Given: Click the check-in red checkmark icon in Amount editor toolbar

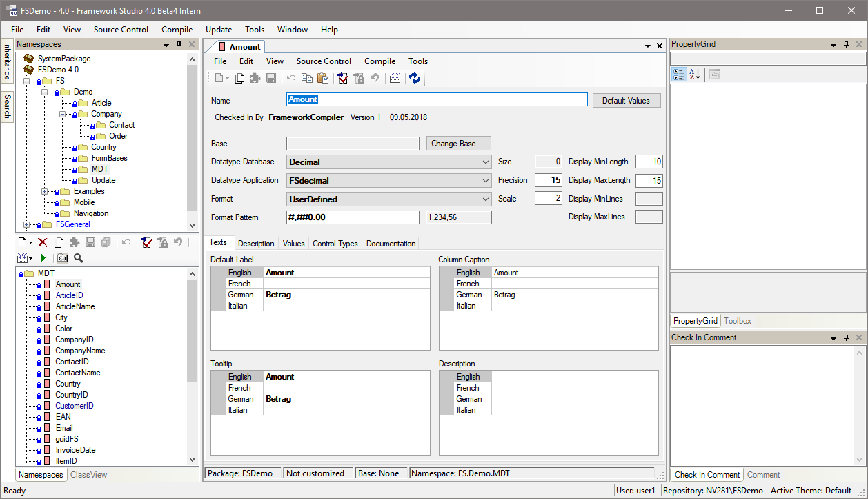Looking at the screenshot, I should 343,78.
